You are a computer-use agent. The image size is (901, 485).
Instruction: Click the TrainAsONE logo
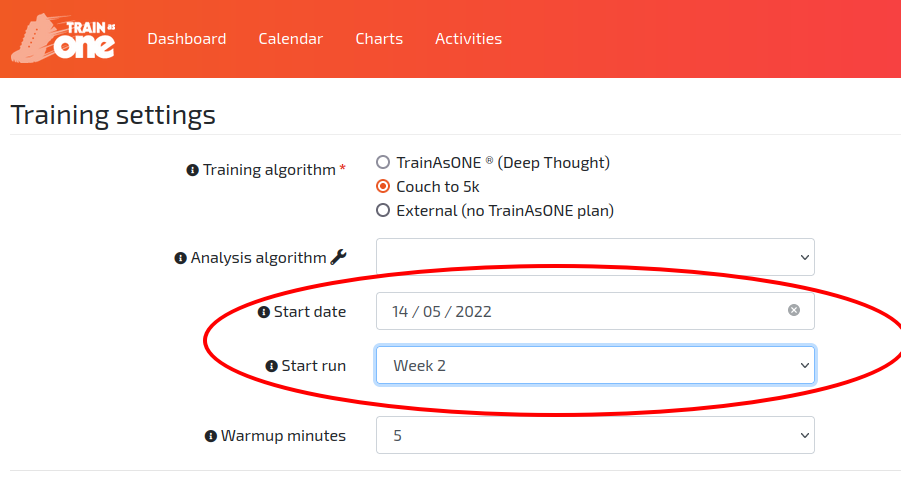point(63,38)
